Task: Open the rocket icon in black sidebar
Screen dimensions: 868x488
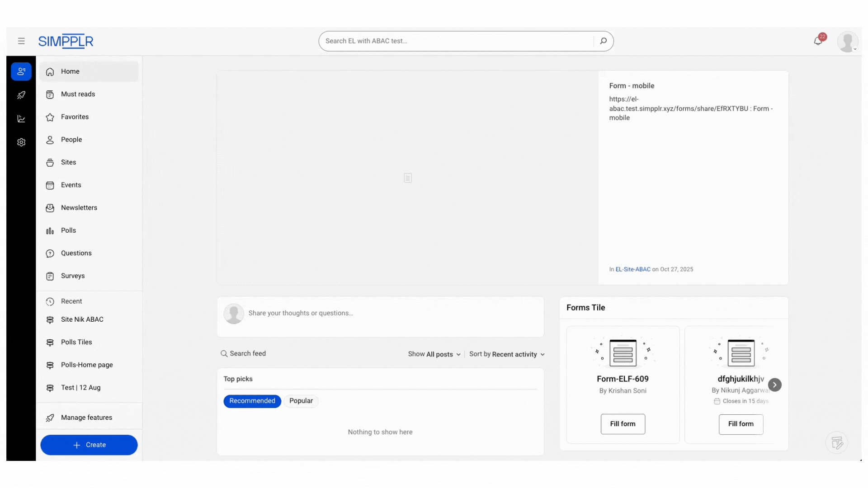Action: pos(21,95)
